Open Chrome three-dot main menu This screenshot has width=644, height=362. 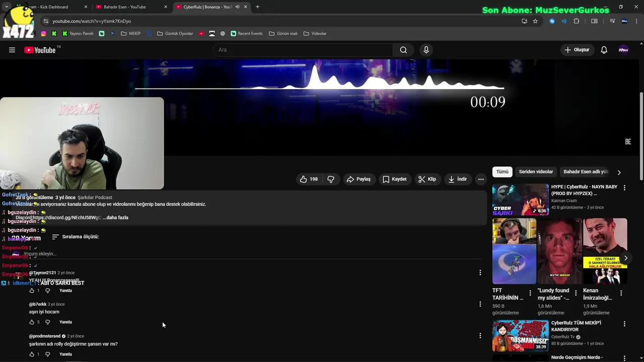click(x=636, y=21)
